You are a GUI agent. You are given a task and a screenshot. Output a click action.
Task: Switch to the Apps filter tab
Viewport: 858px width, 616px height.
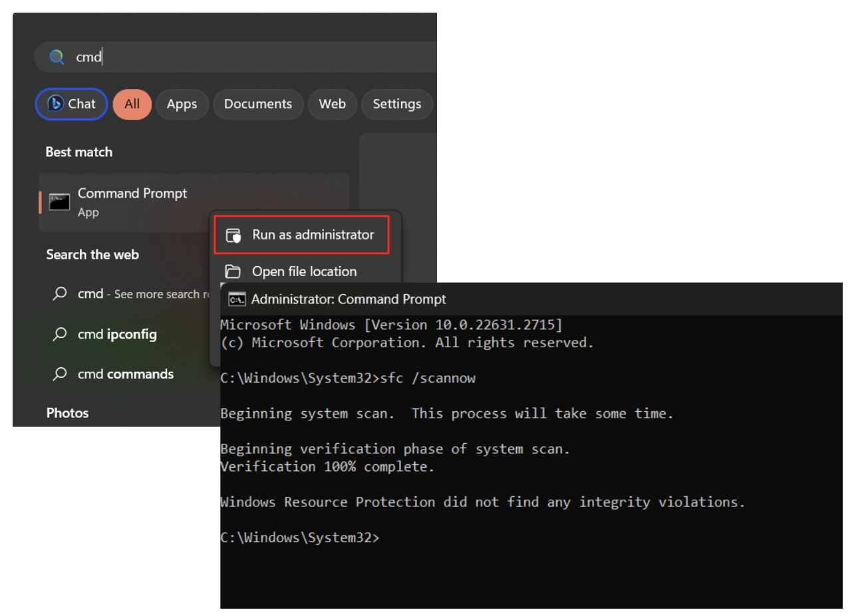(x=182, y=104)
